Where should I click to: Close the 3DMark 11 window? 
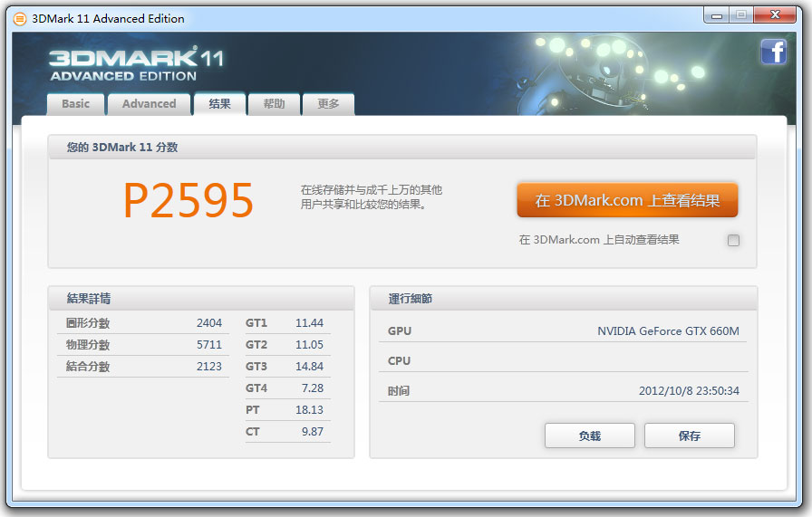tap(778, 14)
